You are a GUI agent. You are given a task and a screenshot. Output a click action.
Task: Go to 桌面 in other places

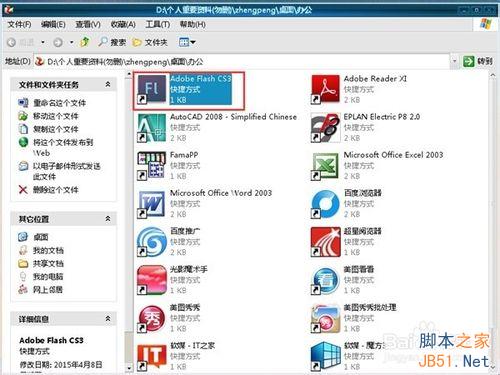pyautogui.click(x=41, y=237)
